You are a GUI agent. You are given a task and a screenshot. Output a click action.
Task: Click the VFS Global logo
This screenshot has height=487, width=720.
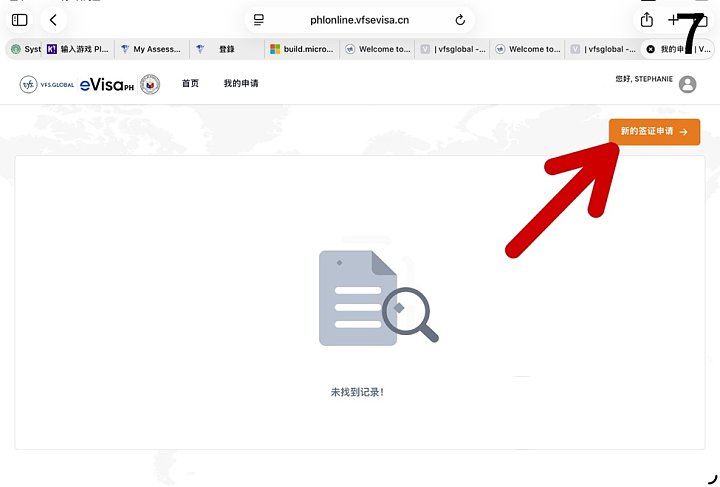46,85
